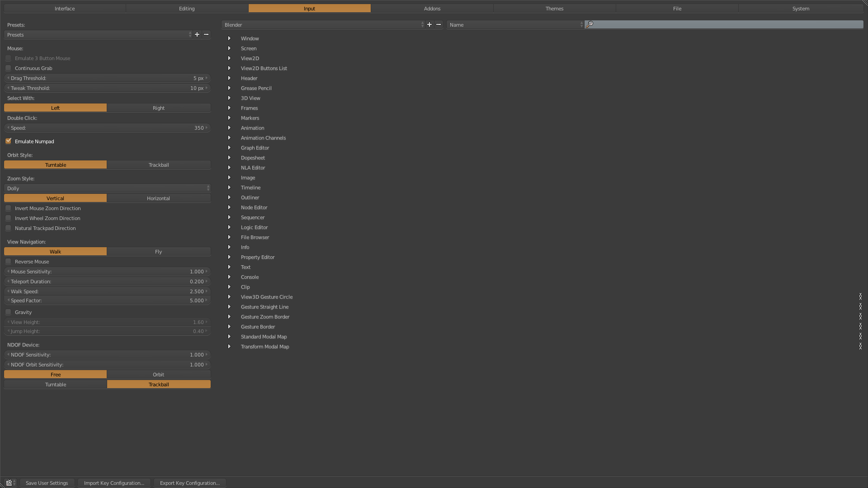Click the minus icon beside the Presets dropdown
The width and height of the screenshot is (868, 488).
(206, 34)
